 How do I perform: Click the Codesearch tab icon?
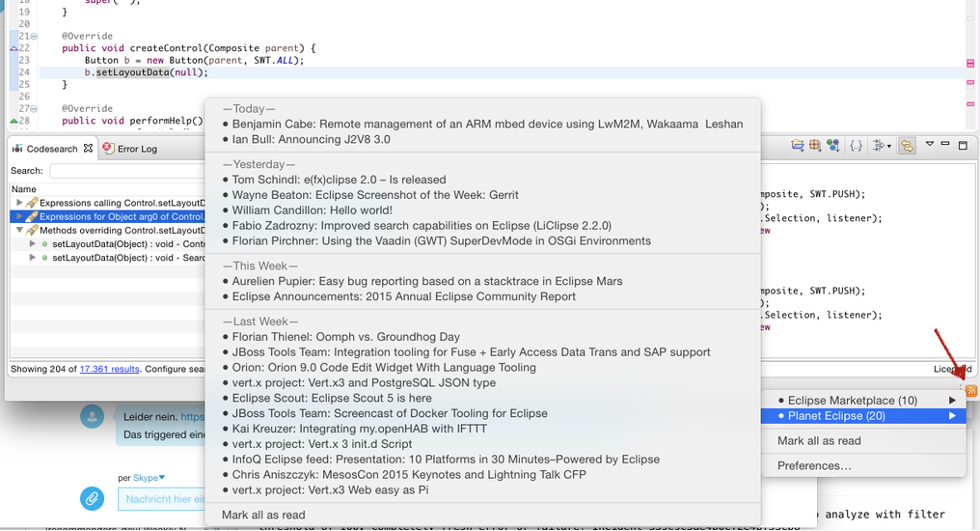(17, 149)
